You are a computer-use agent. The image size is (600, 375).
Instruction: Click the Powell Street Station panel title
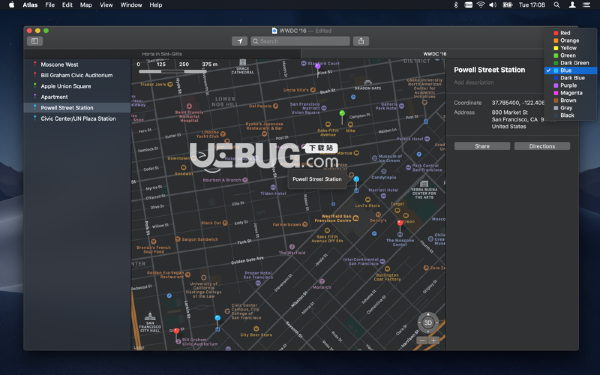tap(489, 70)
